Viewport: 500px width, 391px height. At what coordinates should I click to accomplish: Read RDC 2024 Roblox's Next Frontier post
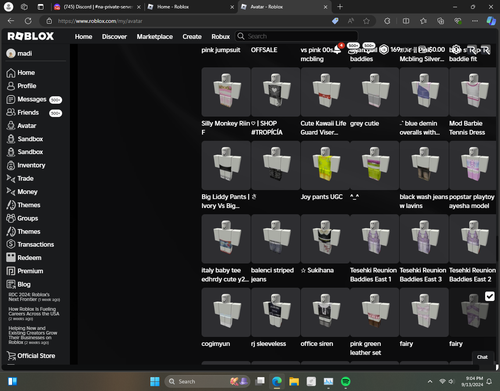[x=34, y=297]
